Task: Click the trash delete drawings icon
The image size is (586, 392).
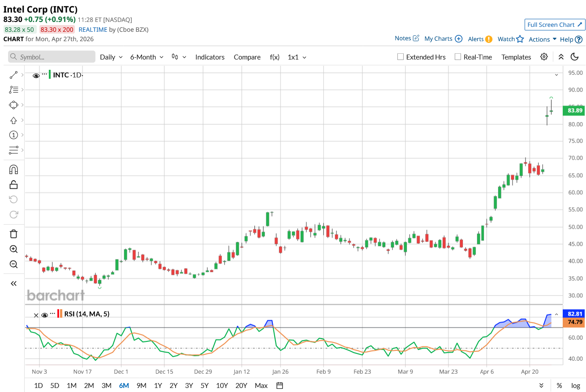Action: pyautogui.click(x=13, y=234)
